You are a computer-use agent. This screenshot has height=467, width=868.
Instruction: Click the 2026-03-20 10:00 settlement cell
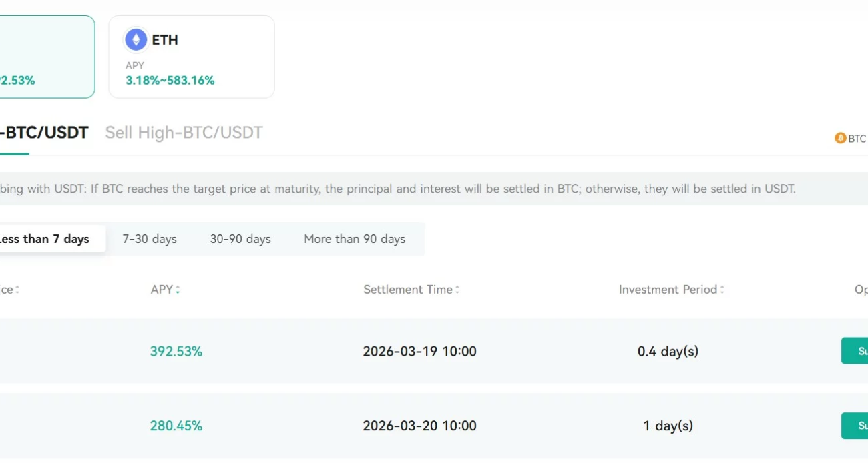[419, 426]
